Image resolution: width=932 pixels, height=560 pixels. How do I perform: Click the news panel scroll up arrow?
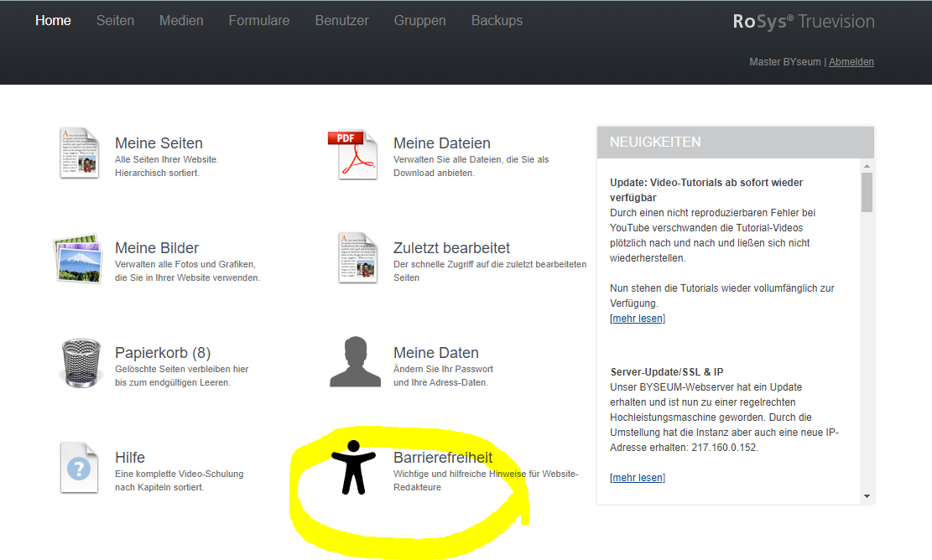[867, 166]
